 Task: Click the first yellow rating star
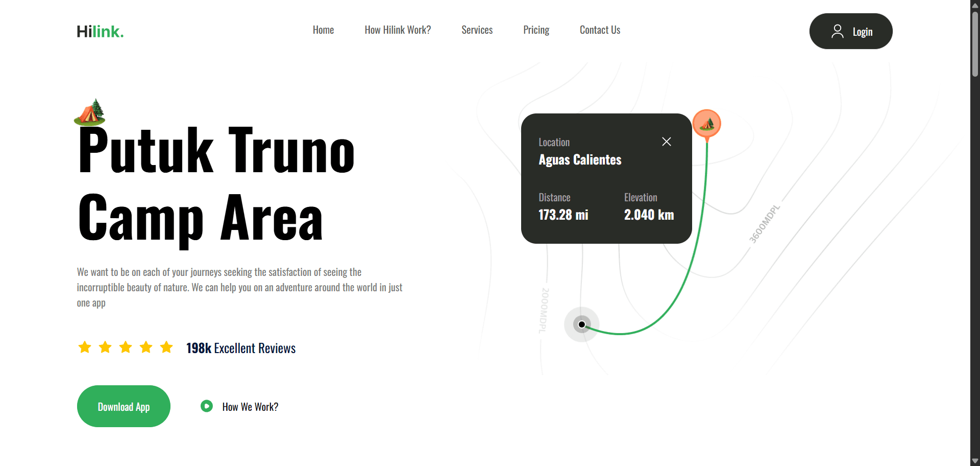[x=85, y=347]
